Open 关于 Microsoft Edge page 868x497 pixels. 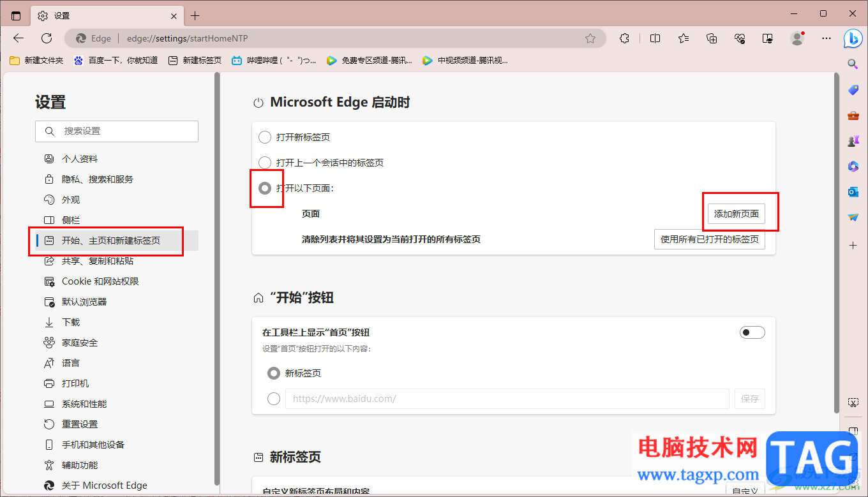[117, 486]
